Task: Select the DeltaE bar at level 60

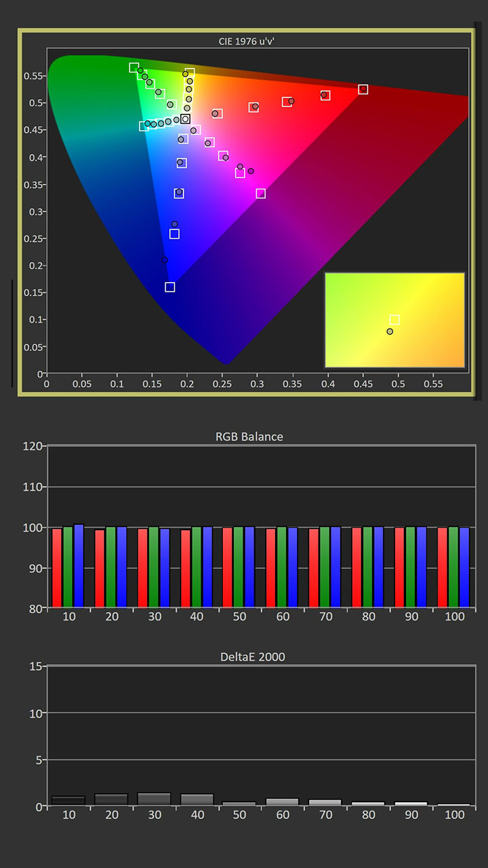Action: pos(282,802)
